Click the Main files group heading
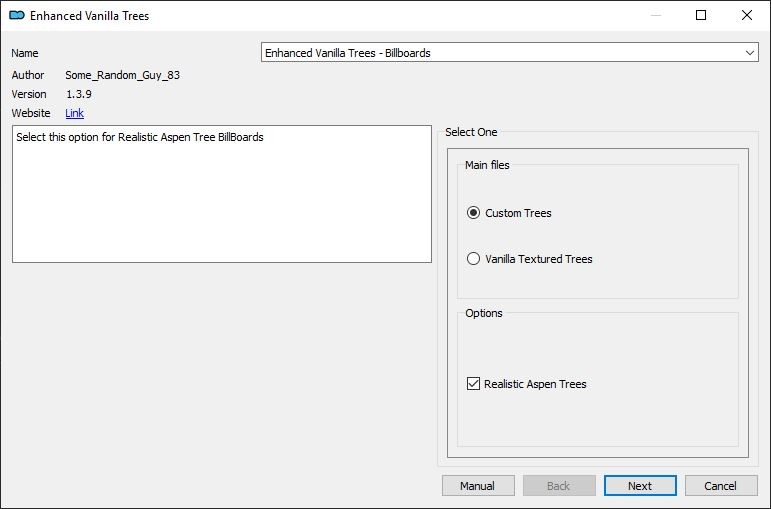The height and width of the screenshot is (509, 771). pos(487,165)
